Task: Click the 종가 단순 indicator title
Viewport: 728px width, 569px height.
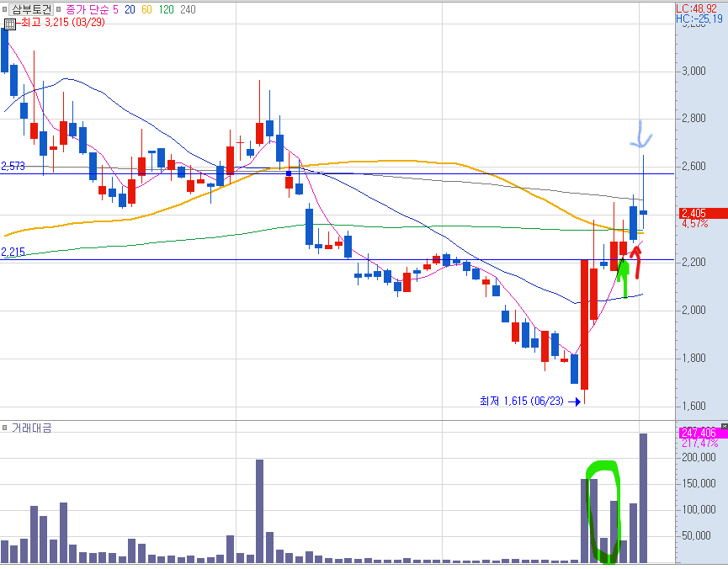Action: coord(87,9)
